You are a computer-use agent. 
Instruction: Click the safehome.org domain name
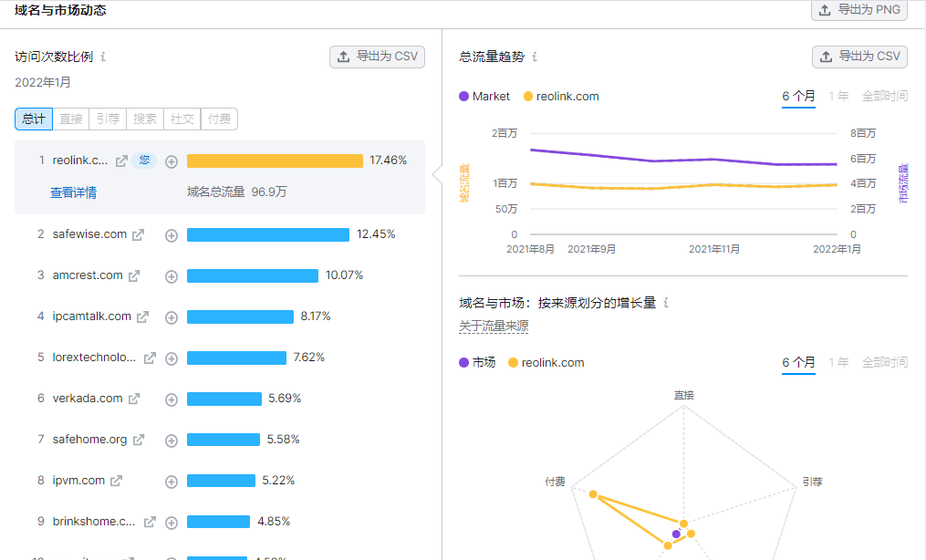pos(89,439)
